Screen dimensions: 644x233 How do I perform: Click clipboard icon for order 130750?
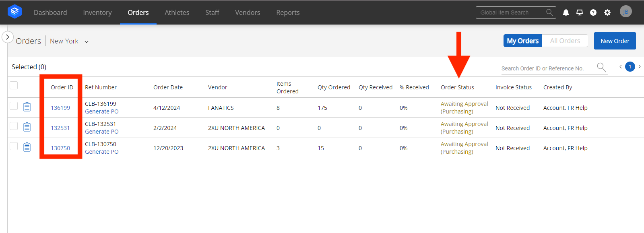point(27,147)
